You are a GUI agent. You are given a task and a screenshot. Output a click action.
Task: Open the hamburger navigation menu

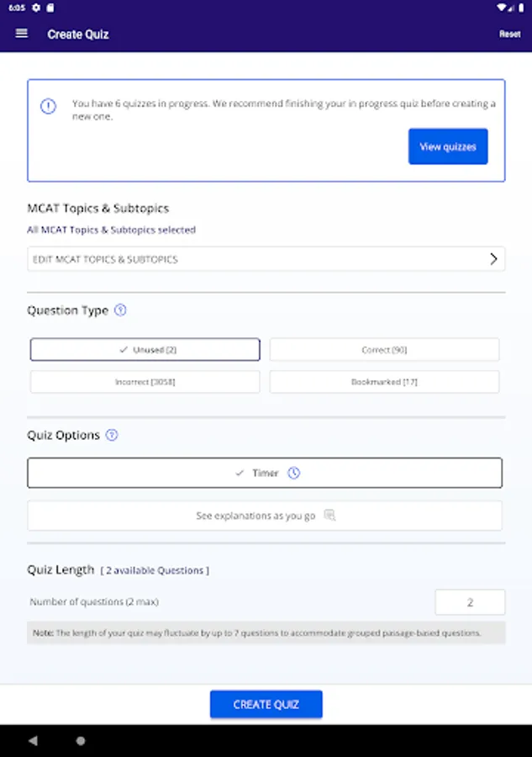coord(22,34)
